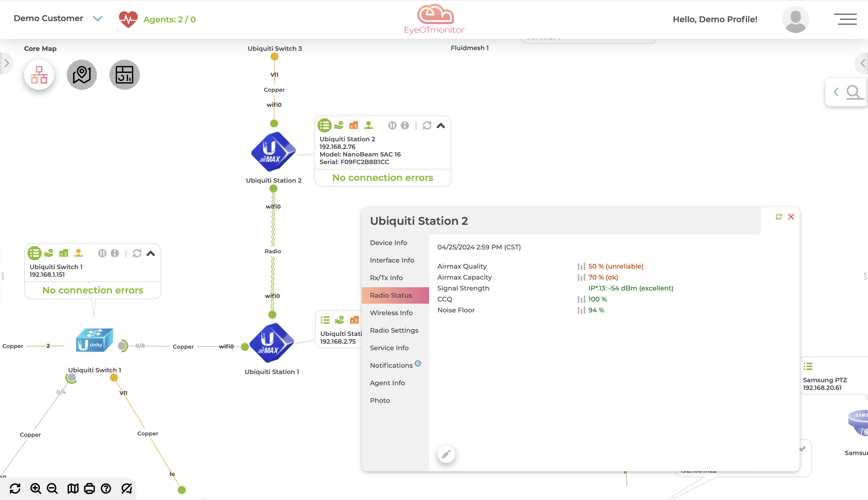Viewport: 868px width, 500px height.
Task: Open the Interface Info tab
Action: pyautogui.click(x=395, y=260)
